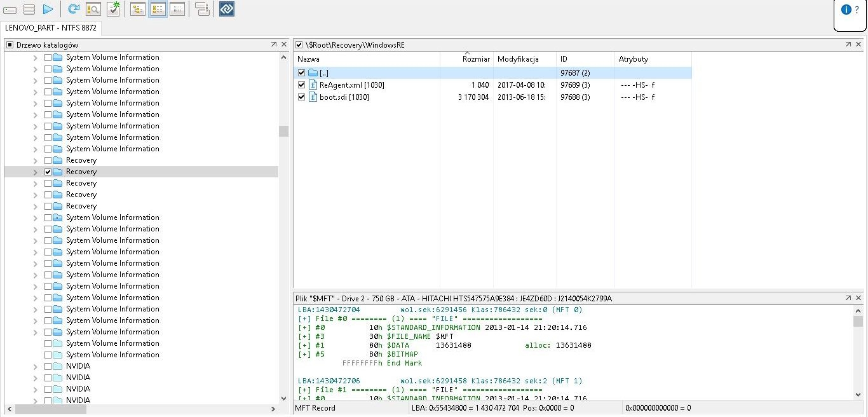Select the highlighted file list view icon
868x417 pixels.
(x=158, y=9)
